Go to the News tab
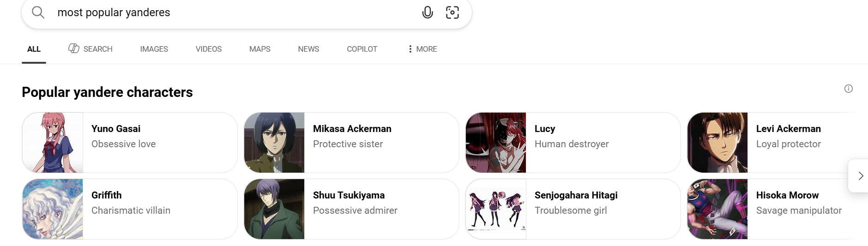 (308, 49)
